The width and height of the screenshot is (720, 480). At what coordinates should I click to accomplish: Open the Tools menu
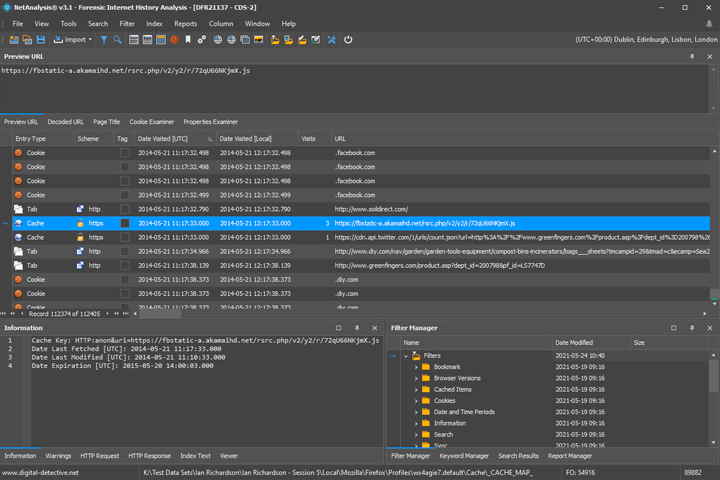click(68, 24)
